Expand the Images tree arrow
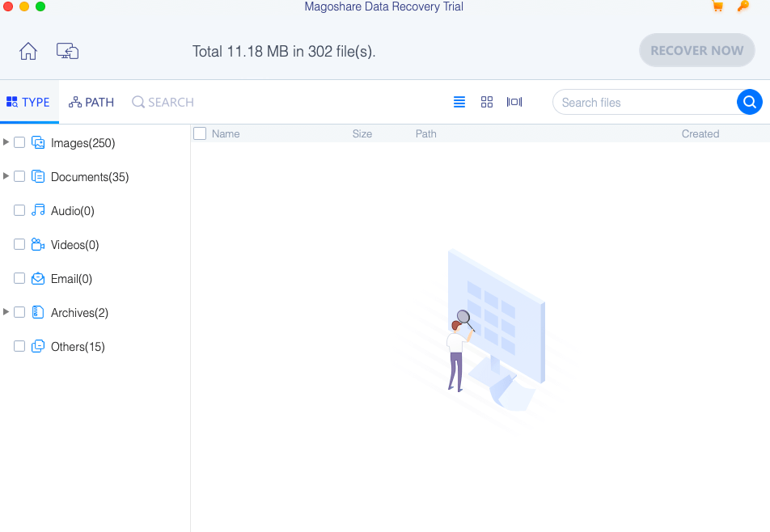This screenshot has width=770, height=532. tap(6, 141)
